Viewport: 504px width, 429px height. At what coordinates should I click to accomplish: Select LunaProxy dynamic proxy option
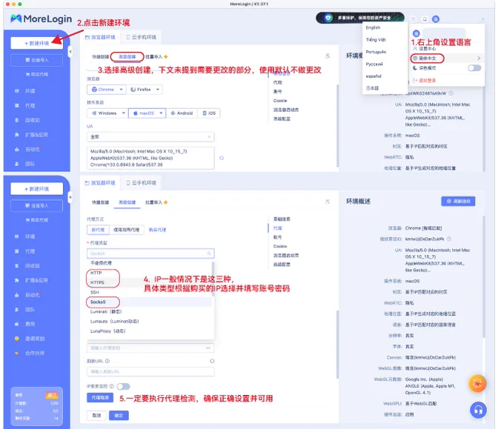click(x=108, y=331)
